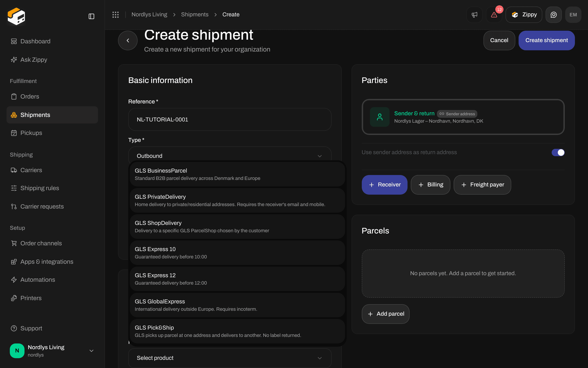Click the Zippy logo in sidebar header
This screenshot has height=368, width=588.
pos(16,16)
